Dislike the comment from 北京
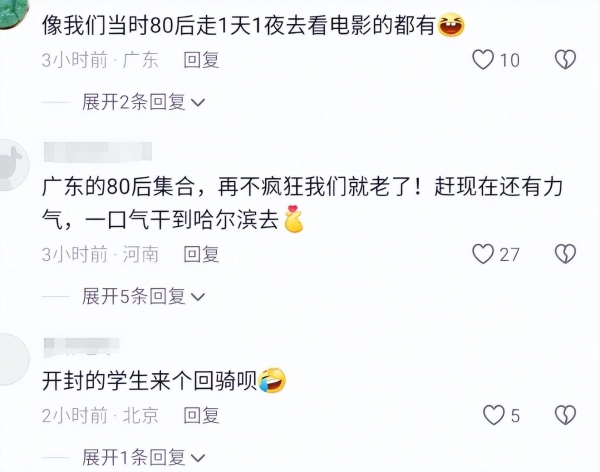 point(566,415)
